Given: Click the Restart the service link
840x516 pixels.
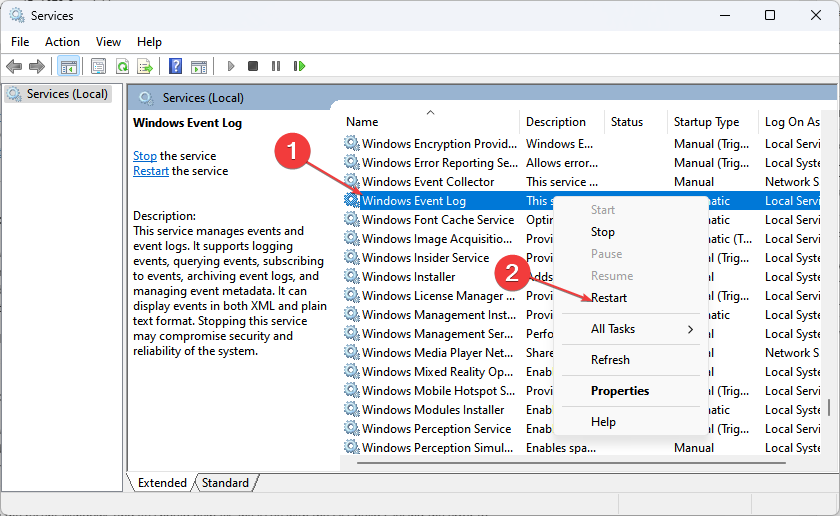Looking at the screenshot, I should [151, 171].
